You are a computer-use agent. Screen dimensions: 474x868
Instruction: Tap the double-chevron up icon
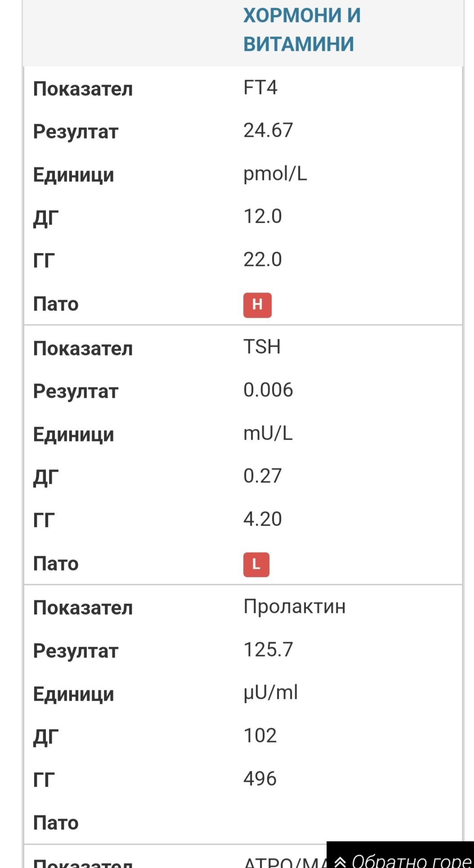340,861
